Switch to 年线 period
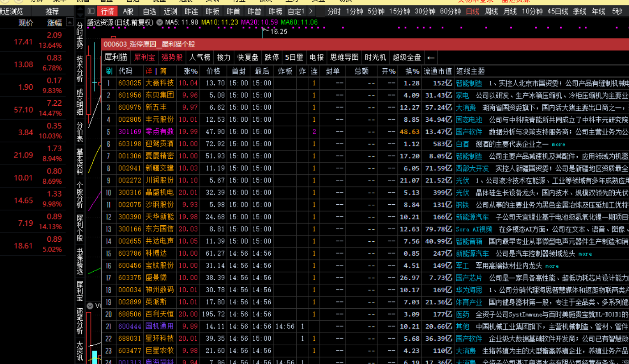 point(599,11)
